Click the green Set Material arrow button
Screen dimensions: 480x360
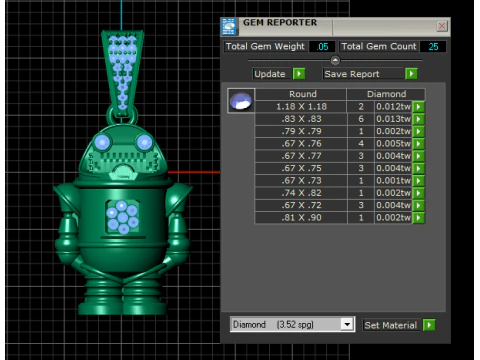click(x=429, y=325)
